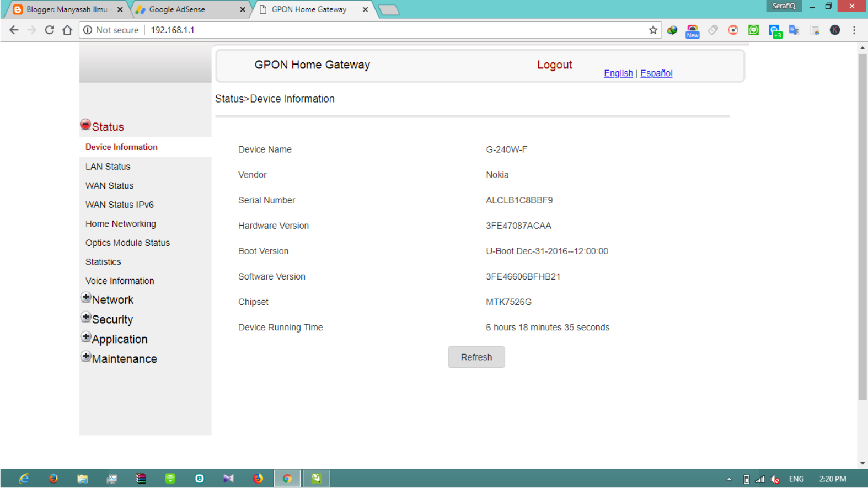Select the device name G-240W-F
This screenshot has width=868, height=488.
[x=506, y=149]
